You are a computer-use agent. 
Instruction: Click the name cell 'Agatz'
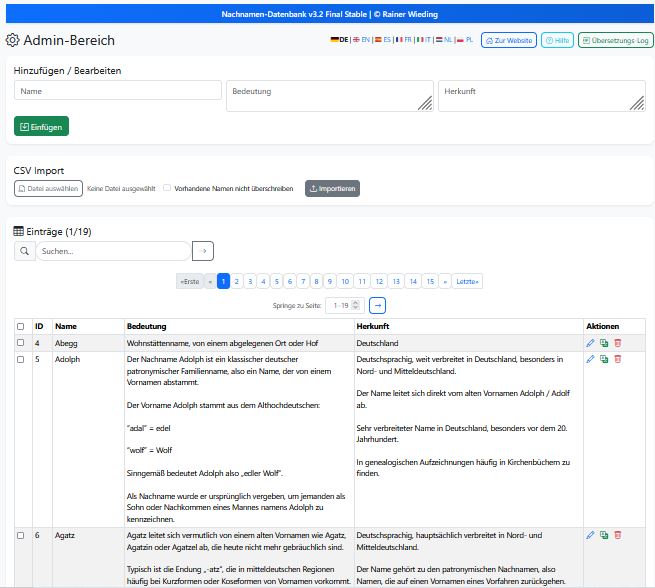pos(65,535)
